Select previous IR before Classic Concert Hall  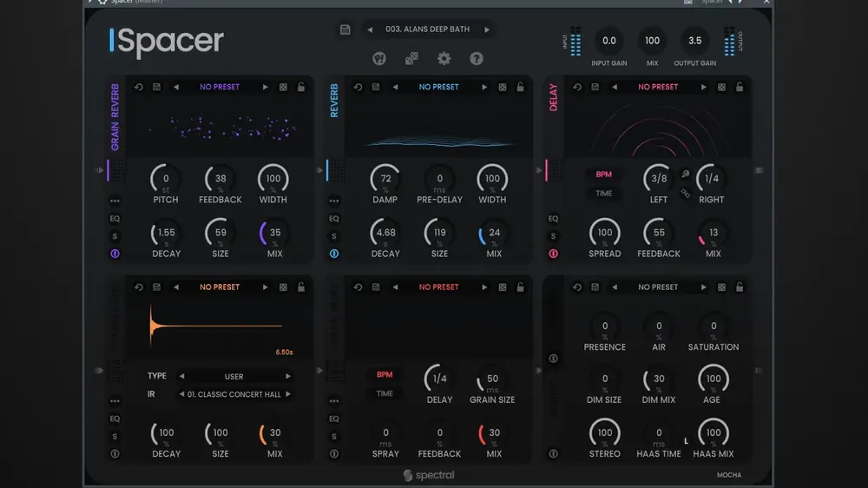coord(181,394)
